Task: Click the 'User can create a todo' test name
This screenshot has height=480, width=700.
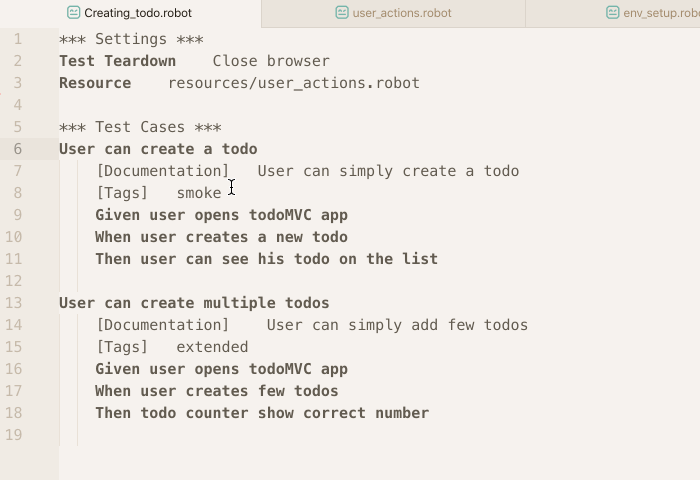Action: click(158, 149)
